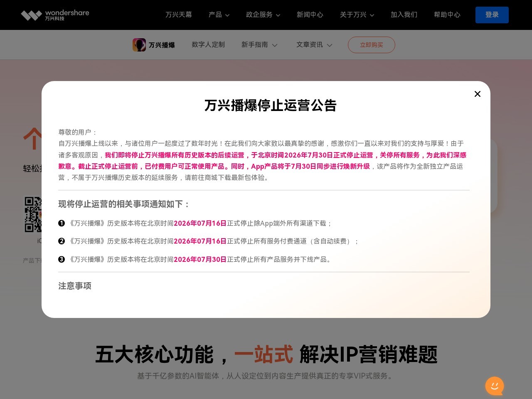The width and height of the screenshot is (532, 399).
Task: Expand the 文章资讯 dropdown
Action: click(314, 44)
